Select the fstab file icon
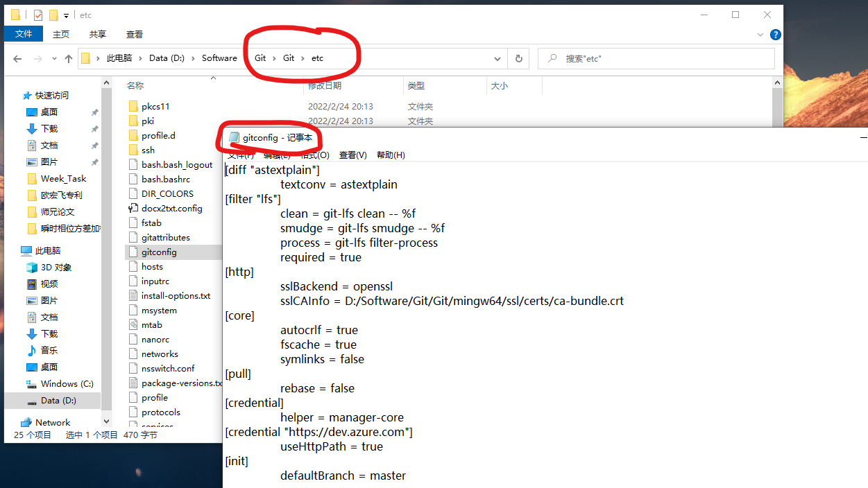 (x=134, y=223)
